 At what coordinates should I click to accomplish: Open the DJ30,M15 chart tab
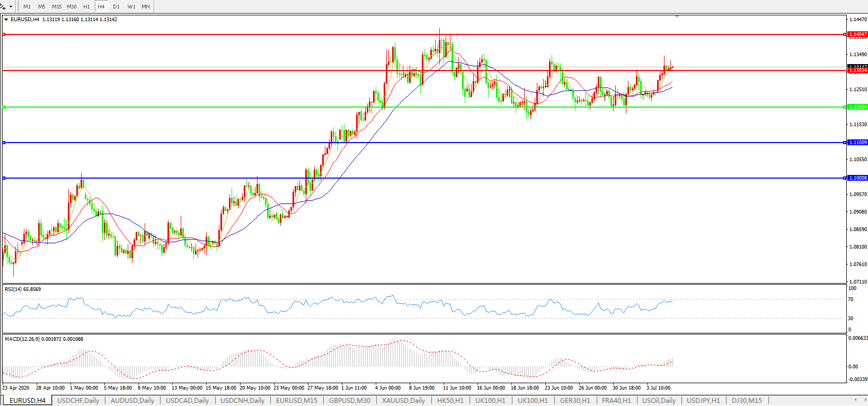tap(747, 401)
